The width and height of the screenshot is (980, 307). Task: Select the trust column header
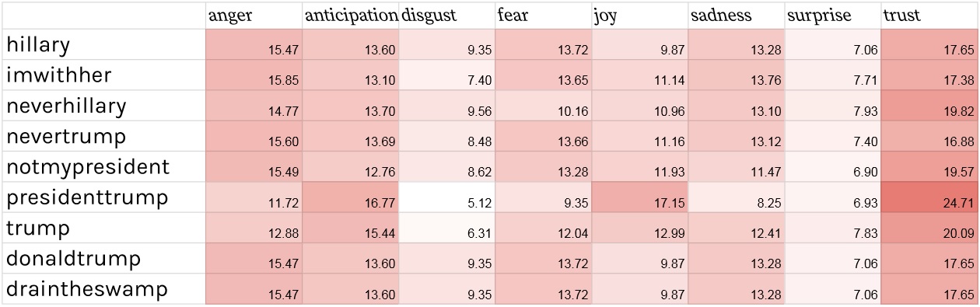(x=929, y=16)
